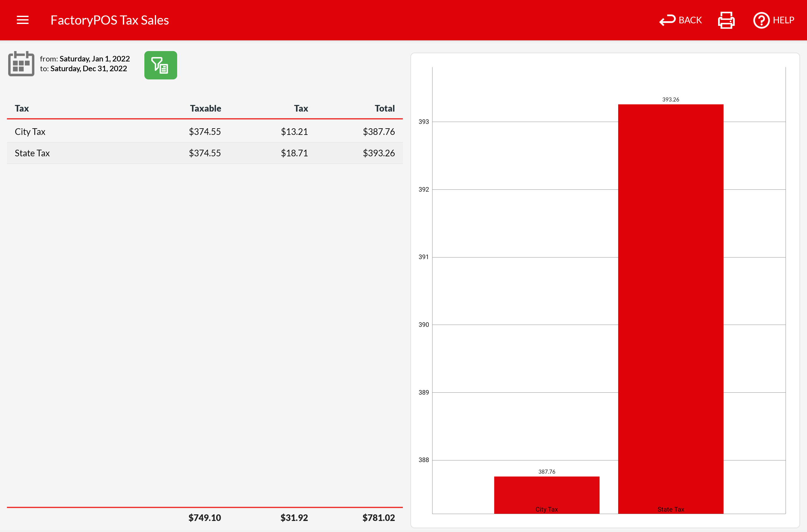Click the Tax name column header
807x532 pixels.
[22, 108]
